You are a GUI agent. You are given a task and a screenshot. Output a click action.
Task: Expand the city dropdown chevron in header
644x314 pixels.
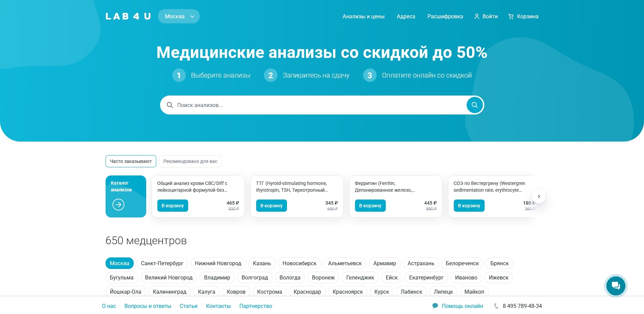click(193, 16)
